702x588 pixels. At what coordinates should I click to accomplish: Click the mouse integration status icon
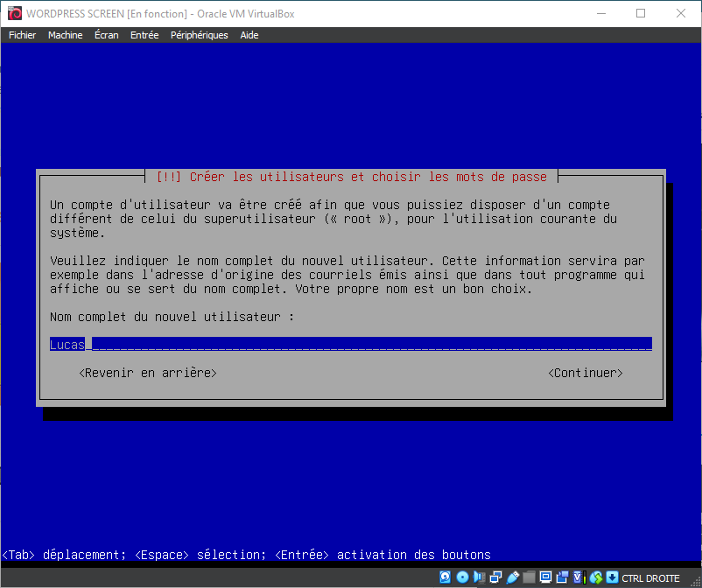click(596, 577)
